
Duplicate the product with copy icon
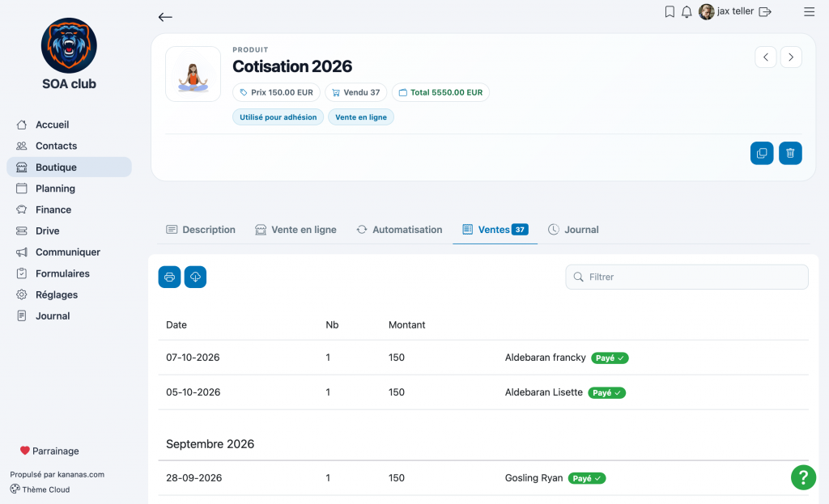tap(762, 153)
